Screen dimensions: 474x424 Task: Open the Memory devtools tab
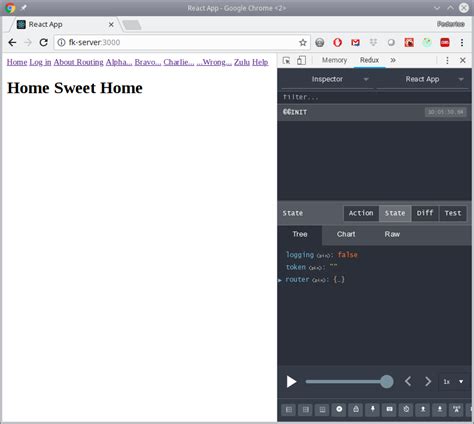[334, 60]
